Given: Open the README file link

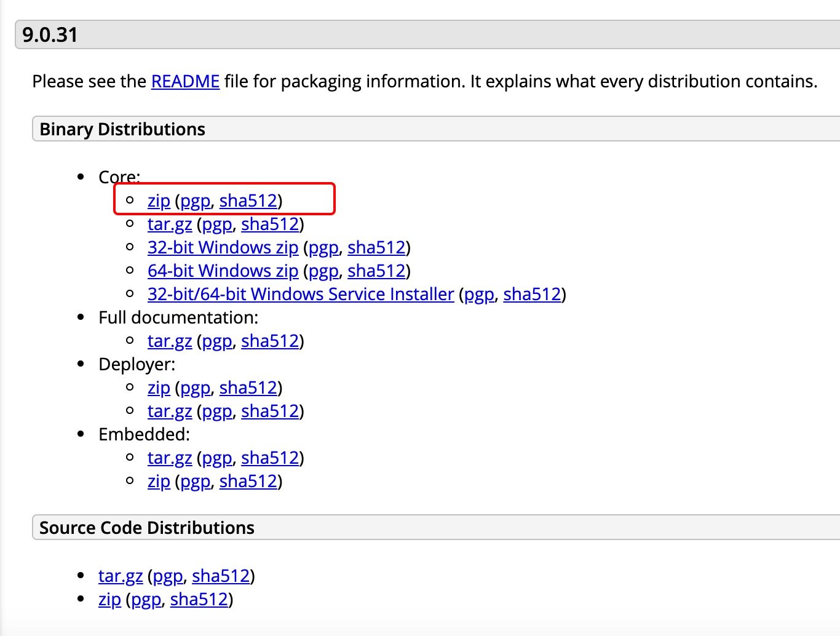Looking at the screenshot, I should pos(185,81).
